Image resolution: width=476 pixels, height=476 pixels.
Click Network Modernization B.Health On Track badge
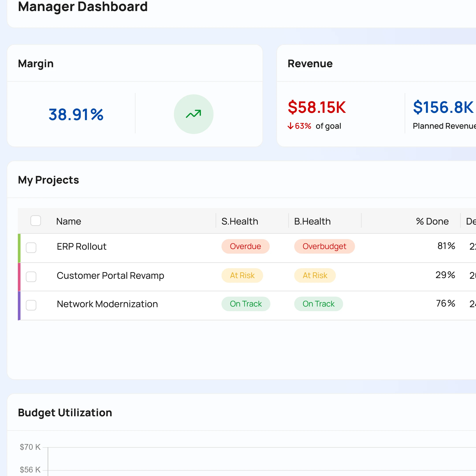pos(318,304)
